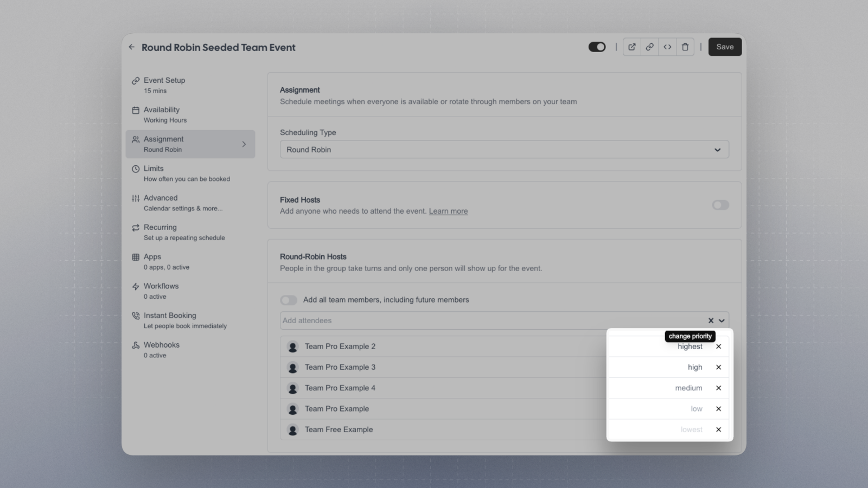The height and width of the screenshot is (488, 868).
Task: Toggle Add all team members switch
Action: pyautogui.click(x=289, y=300)
